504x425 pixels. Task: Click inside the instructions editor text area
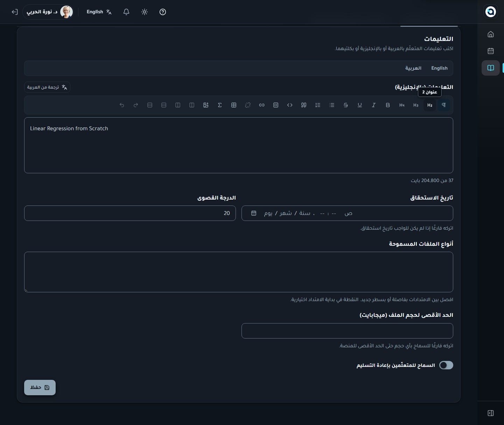pyautogui.click(x=239, y=145)
